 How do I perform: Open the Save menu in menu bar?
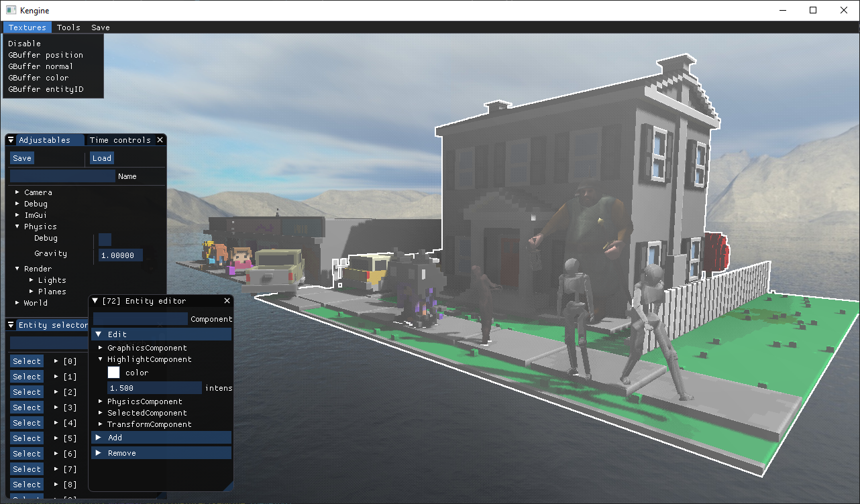tap(101, 27)
